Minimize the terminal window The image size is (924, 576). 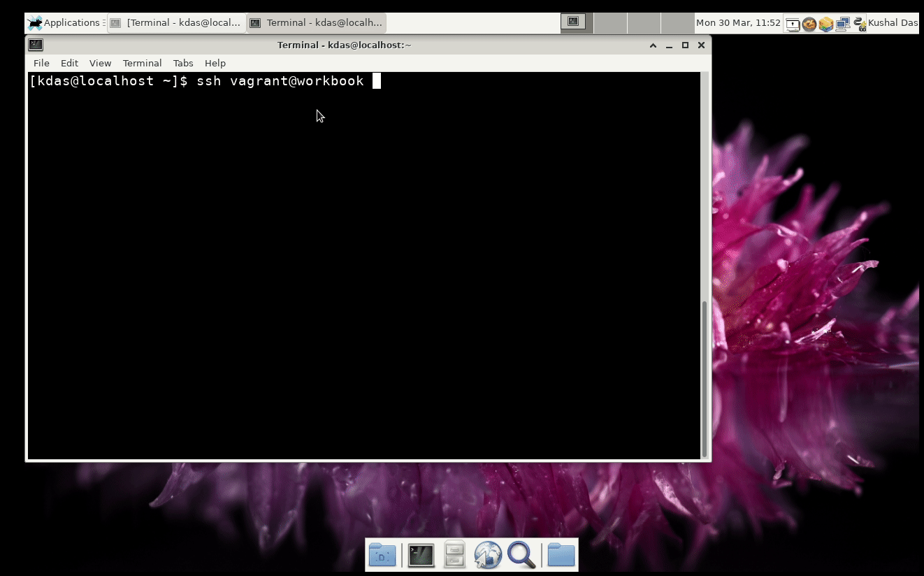(669, 45)
